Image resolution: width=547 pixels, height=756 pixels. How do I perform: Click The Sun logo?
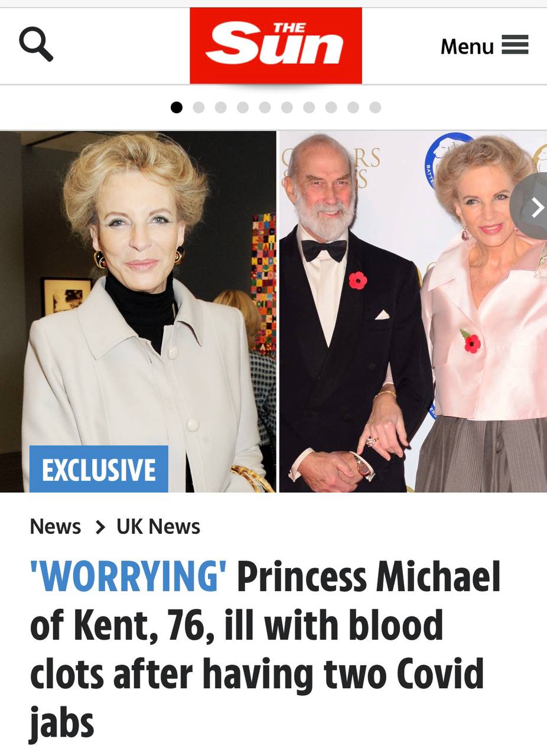click(276, 45)
